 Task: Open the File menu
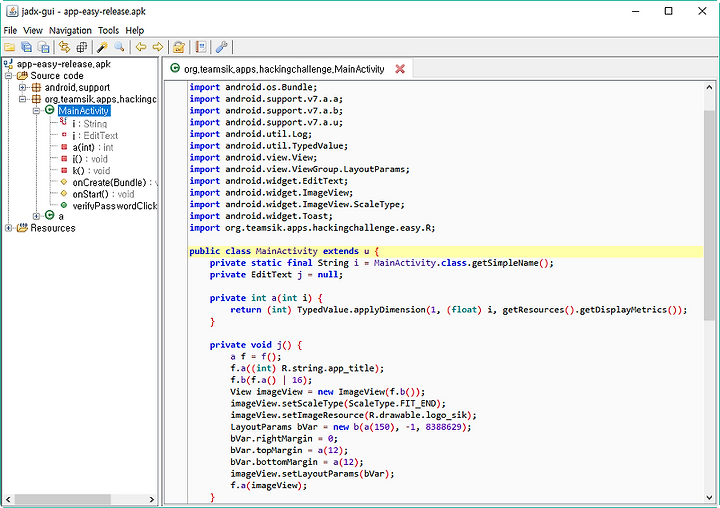(x=10, y=30)
